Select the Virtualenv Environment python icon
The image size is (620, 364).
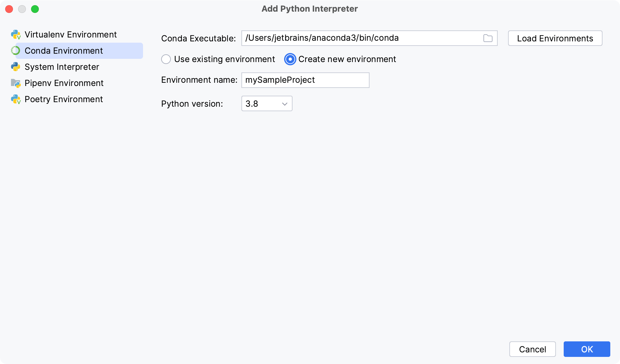15,34
